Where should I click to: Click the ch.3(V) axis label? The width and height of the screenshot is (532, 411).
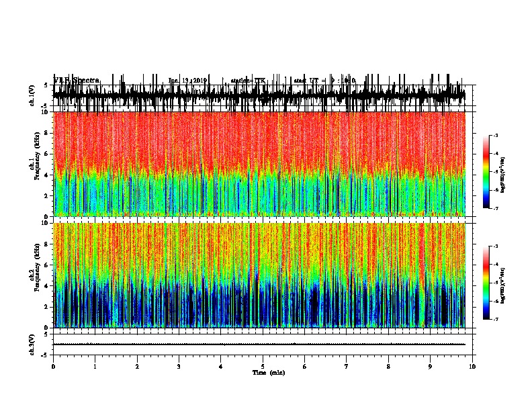[32, 345]
